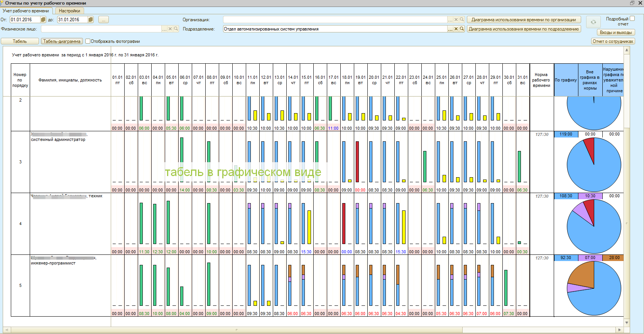This screenshot has height=334, width=644.
Task: Click the 'Табель' button
Action: pos(20,41)
